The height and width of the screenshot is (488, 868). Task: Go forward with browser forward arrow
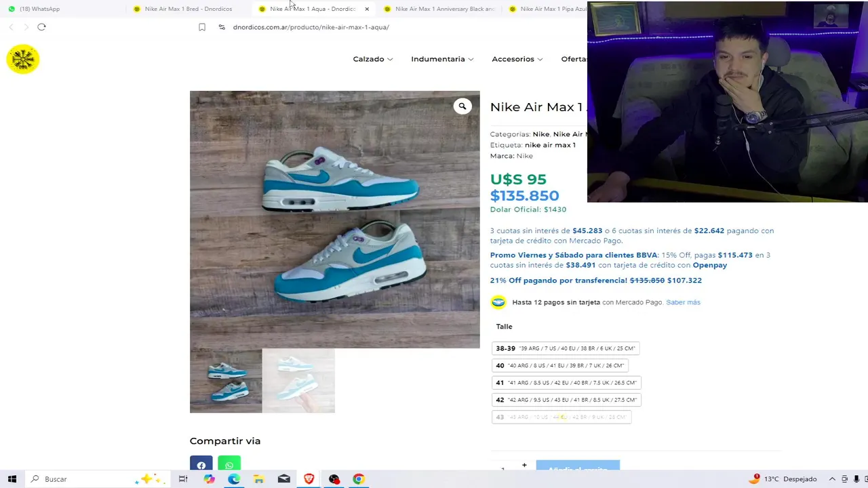pos(26,27)
